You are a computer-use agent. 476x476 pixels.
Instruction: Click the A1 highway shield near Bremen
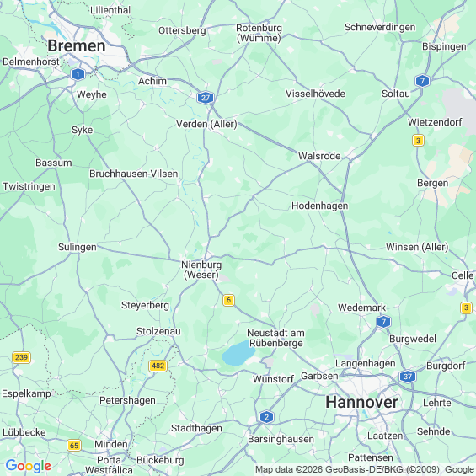pos(78,74)
